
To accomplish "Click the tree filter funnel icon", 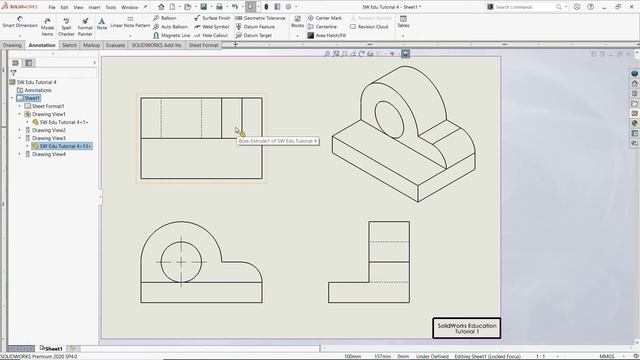I will [13, 73].
